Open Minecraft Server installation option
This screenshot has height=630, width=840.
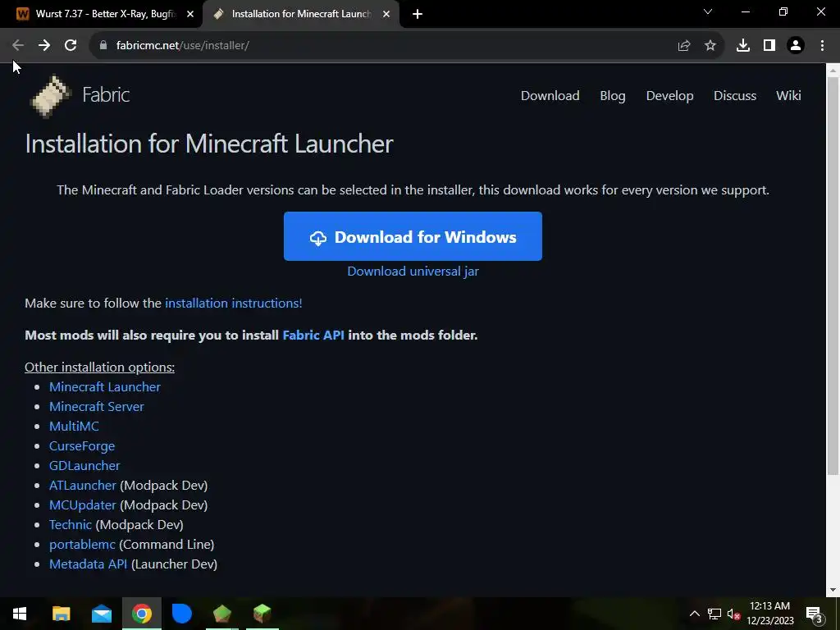[x=97, y=407]
